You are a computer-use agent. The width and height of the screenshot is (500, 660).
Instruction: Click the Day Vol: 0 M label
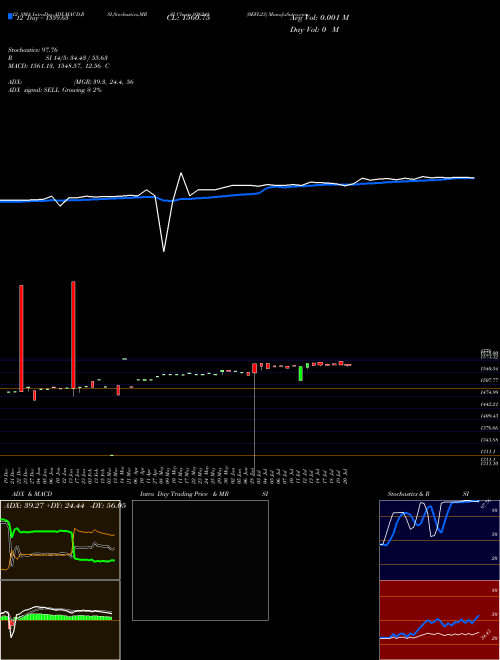(x=314, y=30)
